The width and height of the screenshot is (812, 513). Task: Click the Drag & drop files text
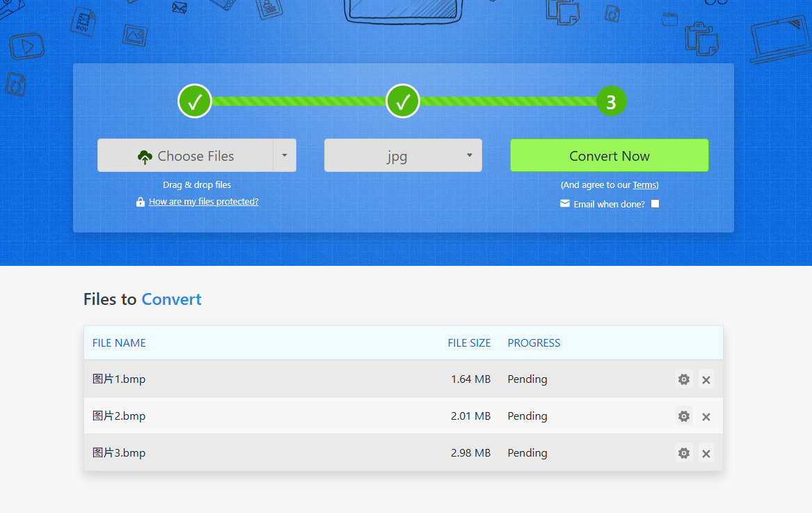(x=197, y=185)
